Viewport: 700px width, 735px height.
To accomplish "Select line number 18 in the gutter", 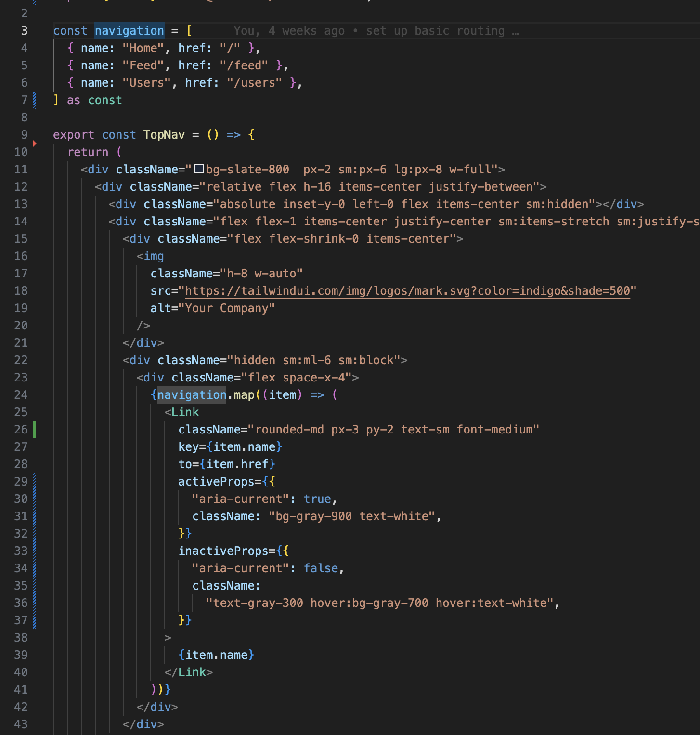I will 21,291.
